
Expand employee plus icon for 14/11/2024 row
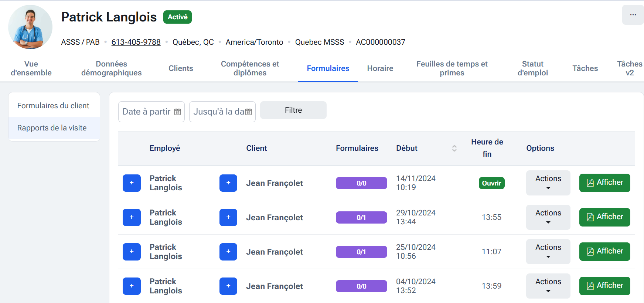coord(132,183)
